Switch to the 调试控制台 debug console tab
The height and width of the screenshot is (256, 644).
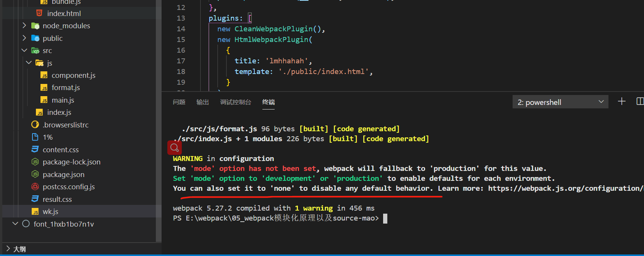(236, 102)
